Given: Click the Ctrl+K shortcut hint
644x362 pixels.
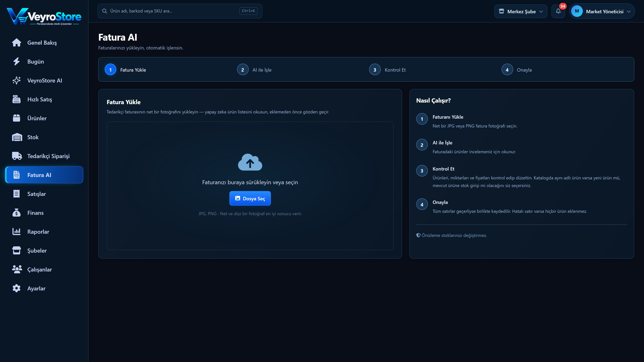Looking at the screenshot, I should click(x=248, y=11).
